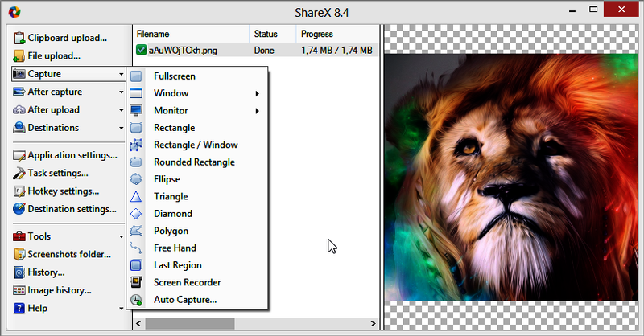Click the Clipboard upload icon
The image size is (644, 336).
tap(19, 38)
